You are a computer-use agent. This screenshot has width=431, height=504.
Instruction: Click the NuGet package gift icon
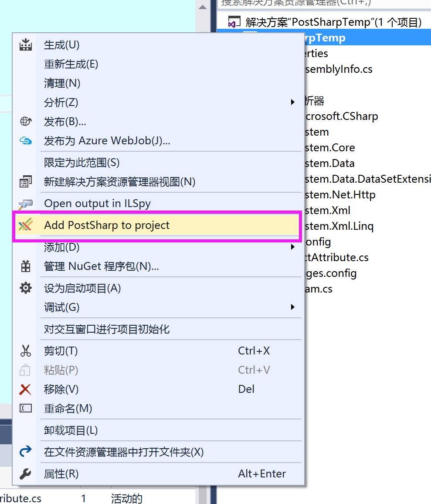click(26, 266)
